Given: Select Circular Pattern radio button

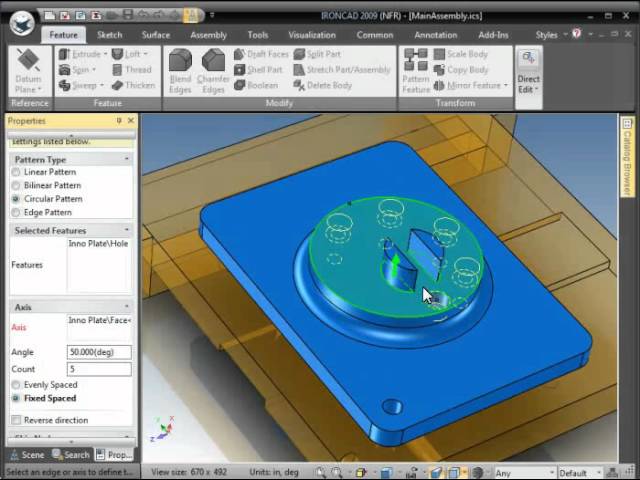Looking at the screenshot, I should point(16,199).
